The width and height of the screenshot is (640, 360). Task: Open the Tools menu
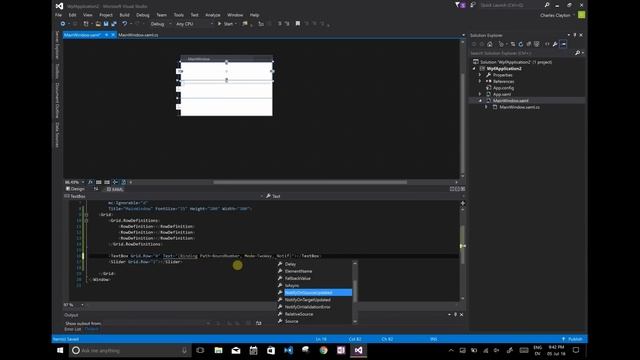179,15
